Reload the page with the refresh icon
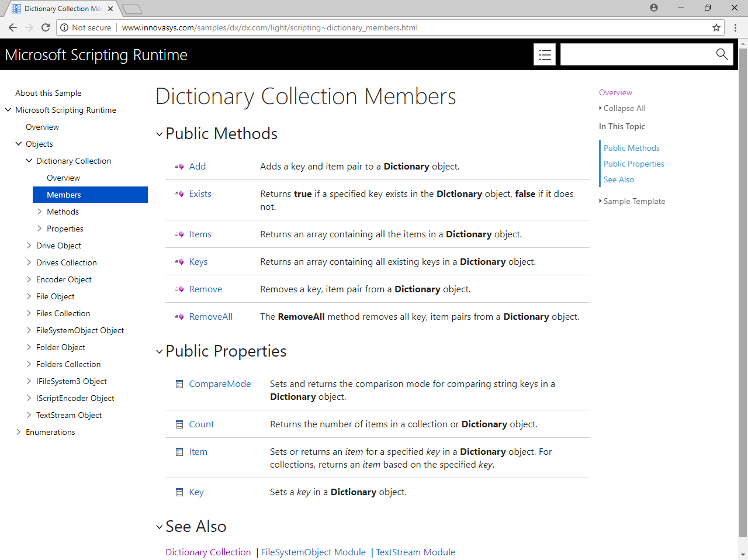 (x=46, y=27)
